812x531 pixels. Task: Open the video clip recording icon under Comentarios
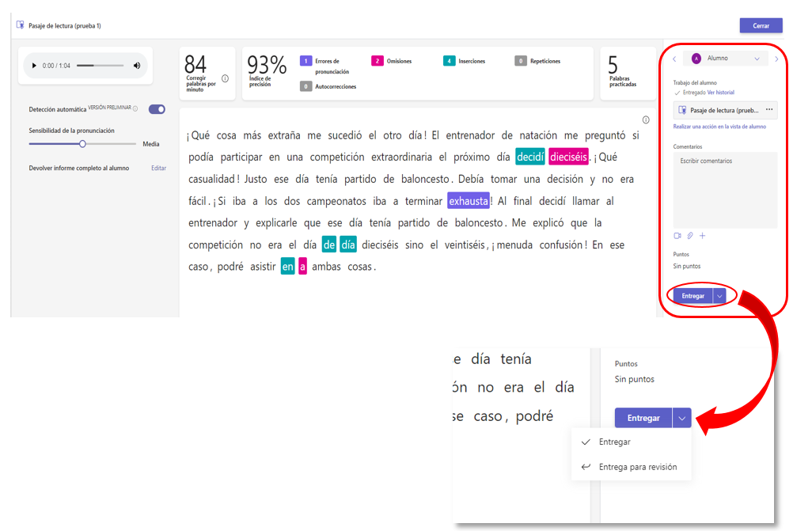tap(677, 235)
